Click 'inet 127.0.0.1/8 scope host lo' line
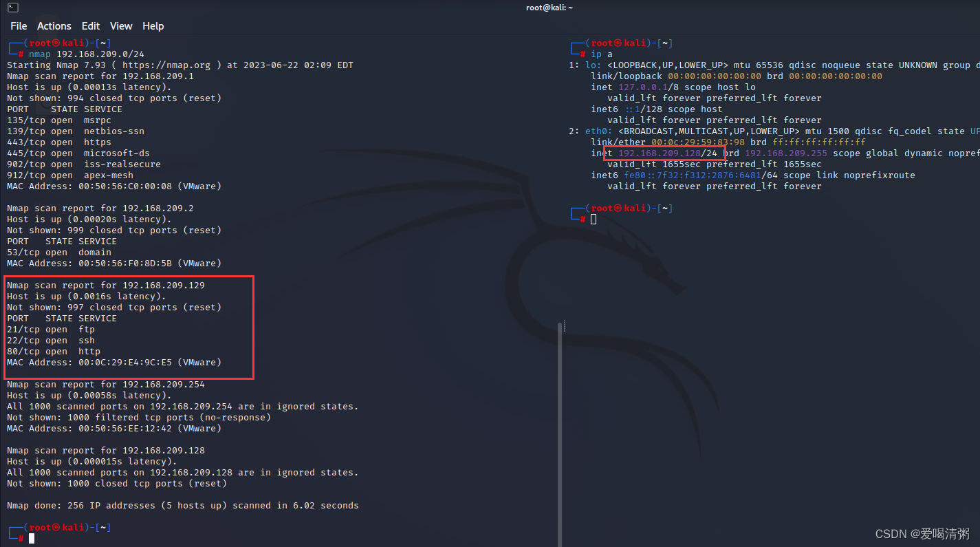The width and height of the screenshot is (980, 547). click(673, 87)
